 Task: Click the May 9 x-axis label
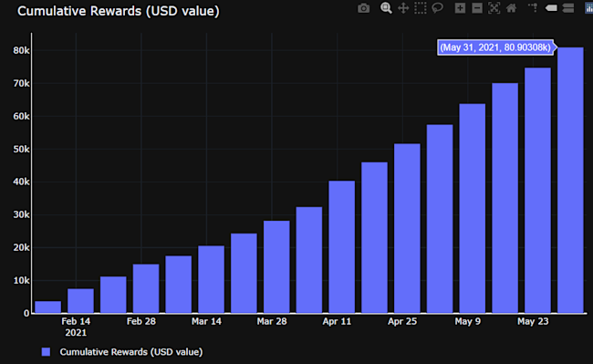468,322
